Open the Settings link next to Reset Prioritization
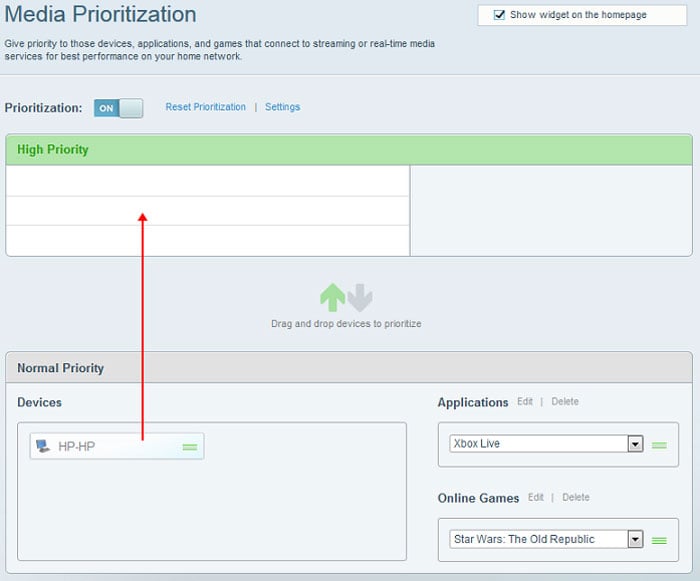 pos(282,107)
